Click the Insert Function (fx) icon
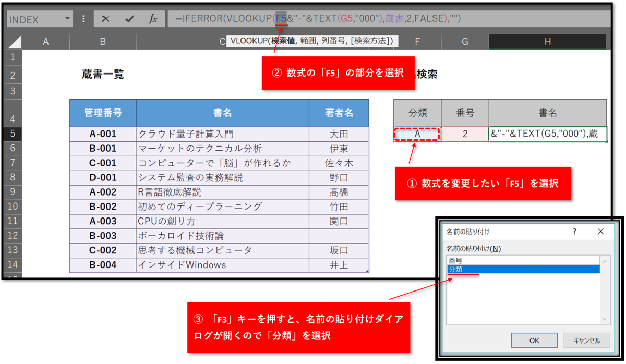 [x=152, y=18]
